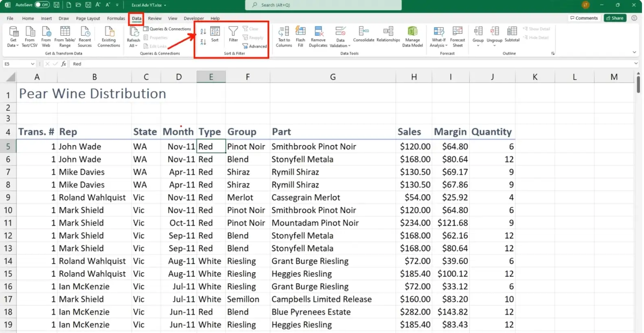Viewport: 644px width, 333px height.
Task: Switch to the Formulas tab
Action: tap(116, 18)
